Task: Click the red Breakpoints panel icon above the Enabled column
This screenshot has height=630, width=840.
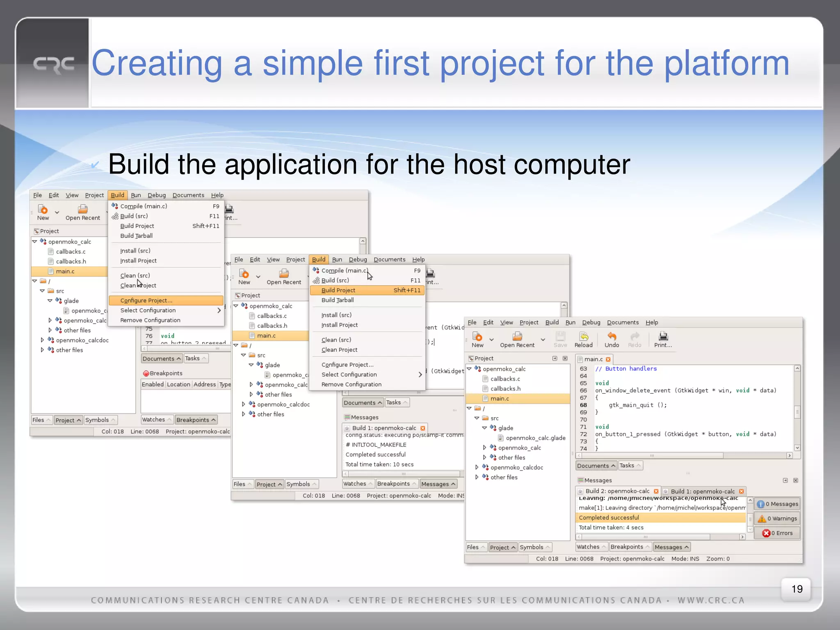Action: [x=146, y=373]
